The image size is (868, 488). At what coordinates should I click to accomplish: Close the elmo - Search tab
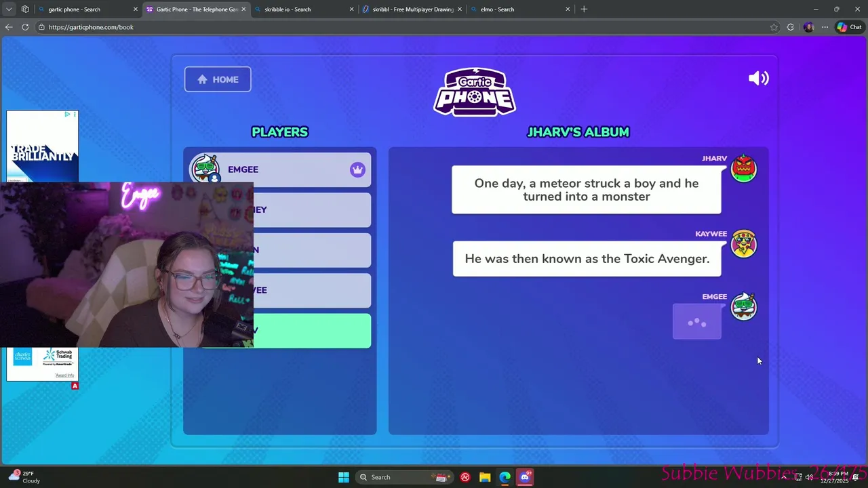(568, 9)
